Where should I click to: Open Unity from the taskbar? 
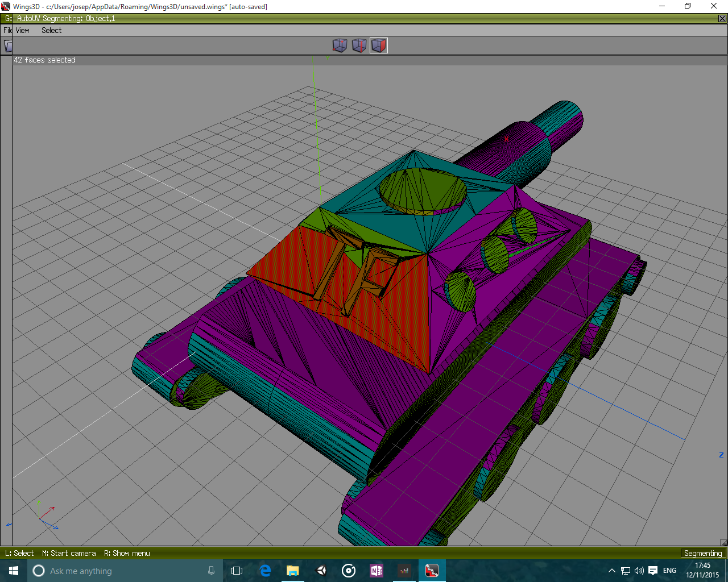coord(321,571)
